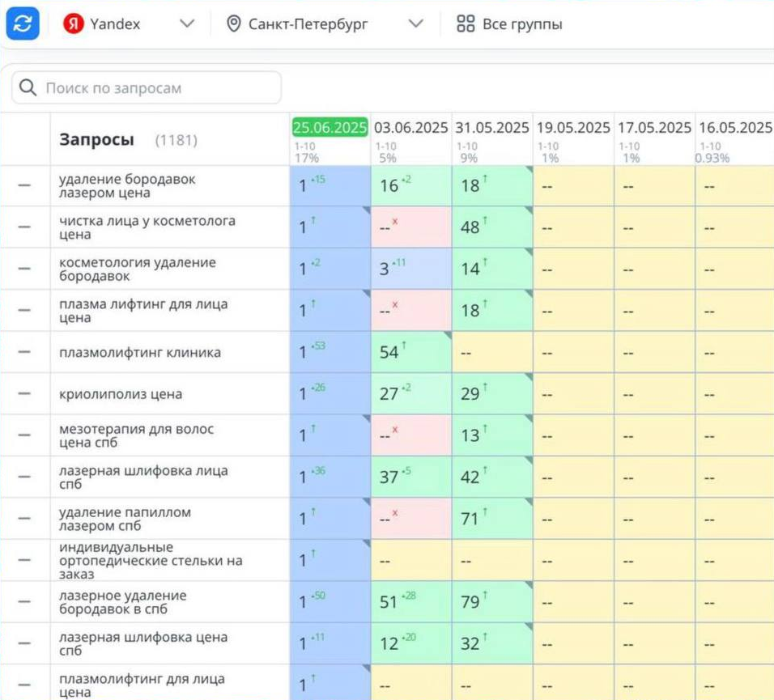Click the magnifier icon in search field
The height and width of the screenshot is (700, 774).
point(28,88)
